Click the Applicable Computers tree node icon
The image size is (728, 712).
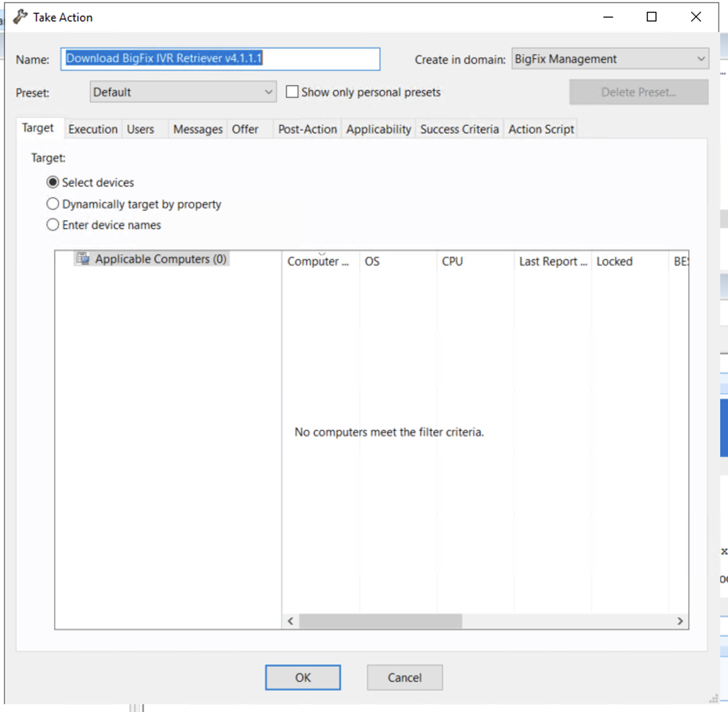click(84, 259)
